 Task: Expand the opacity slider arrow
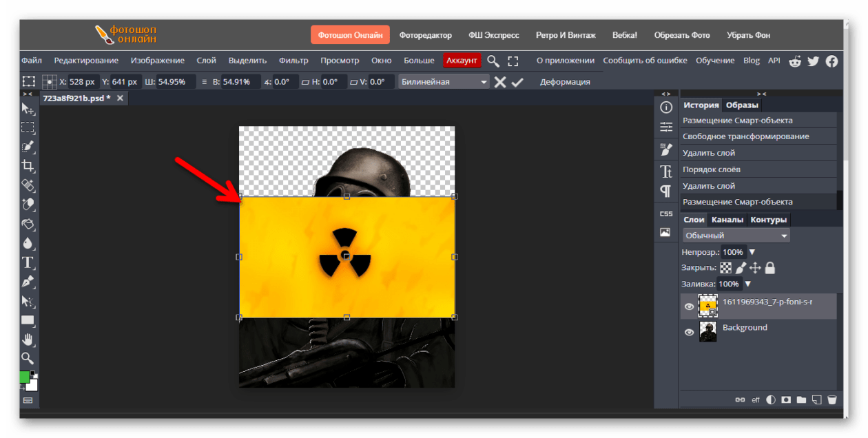(x=752, y=252)
